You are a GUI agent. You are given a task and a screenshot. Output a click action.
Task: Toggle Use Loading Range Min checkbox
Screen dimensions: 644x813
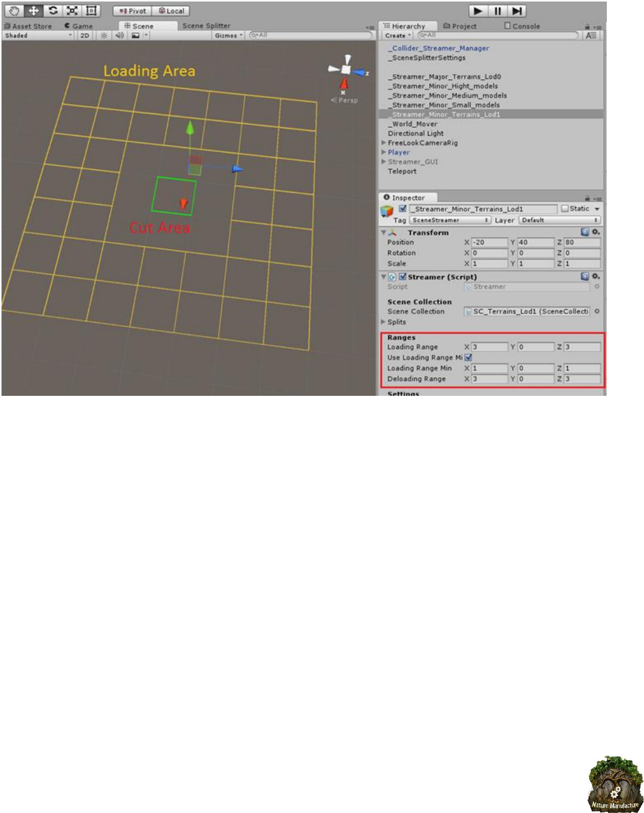coord(468,357)
